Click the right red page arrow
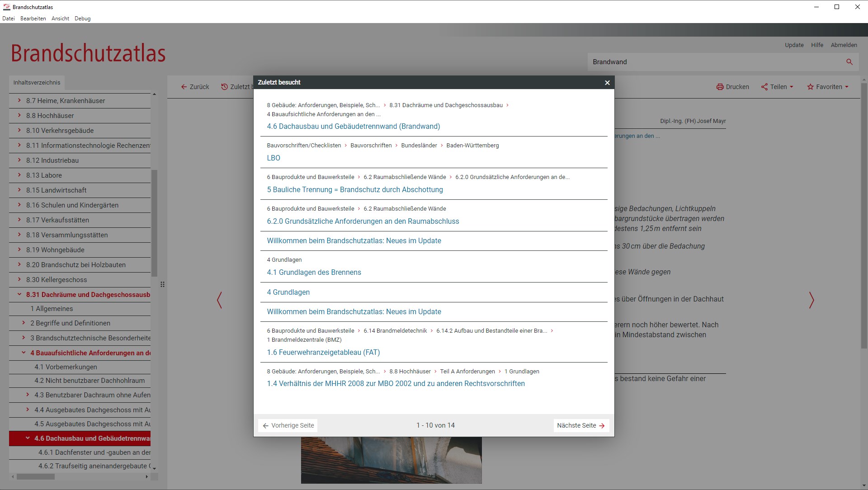Viewport: 868px width, 490px height. pos(811,300)
